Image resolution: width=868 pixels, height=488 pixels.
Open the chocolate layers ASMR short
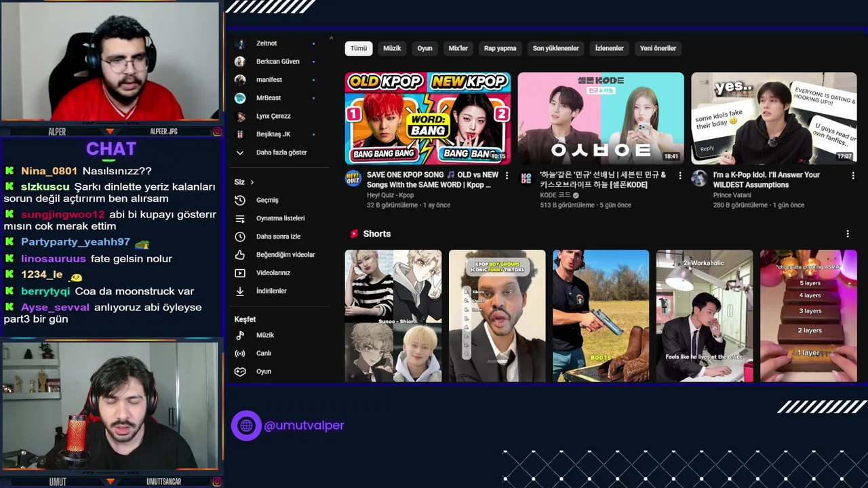(x=808, y=316)
